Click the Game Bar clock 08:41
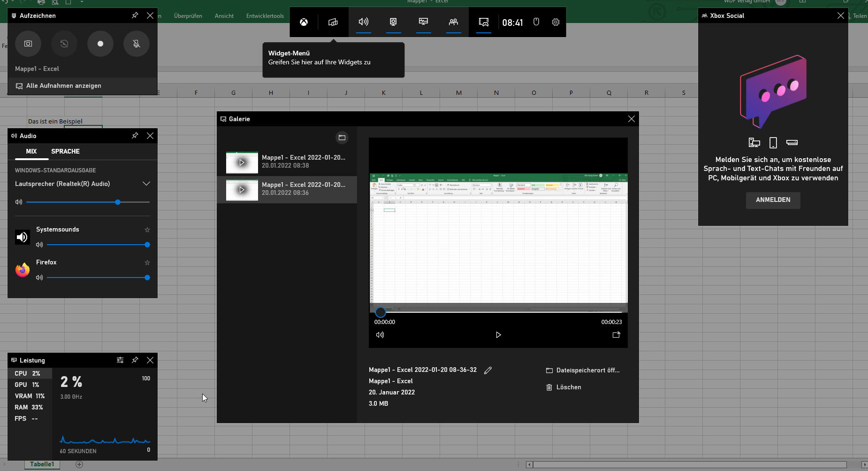 pos(512,23)
